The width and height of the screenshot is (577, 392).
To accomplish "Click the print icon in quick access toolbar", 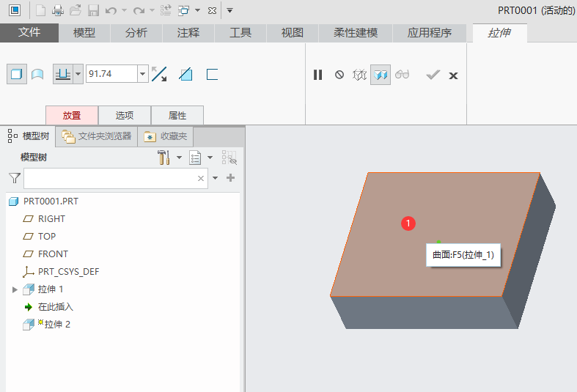I will 58,10.
